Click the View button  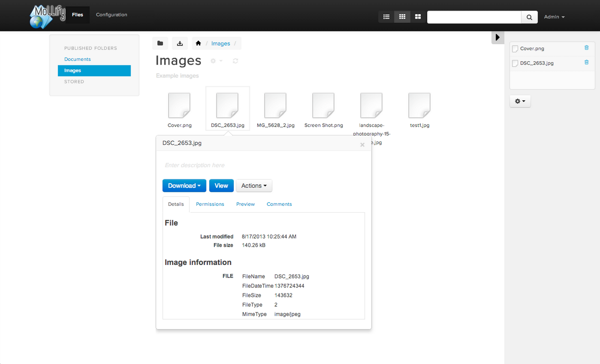point(221,185)
